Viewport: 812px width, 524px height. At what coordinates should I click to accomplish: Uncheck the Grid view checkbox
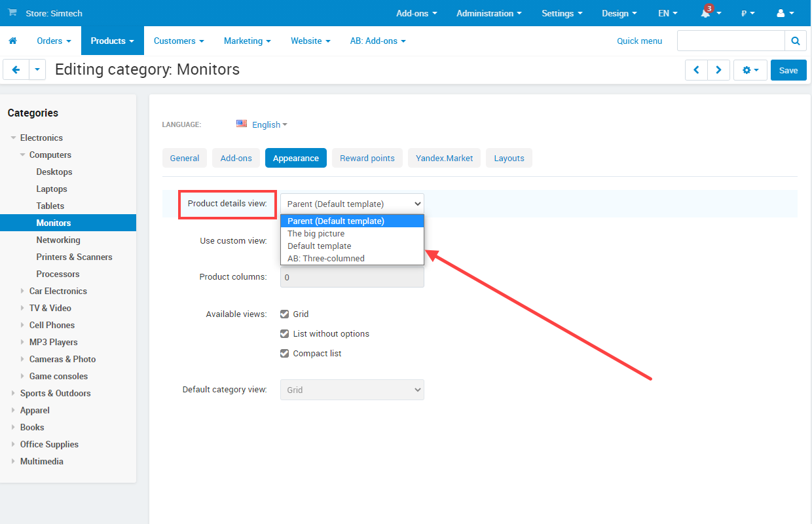point(284,314)
